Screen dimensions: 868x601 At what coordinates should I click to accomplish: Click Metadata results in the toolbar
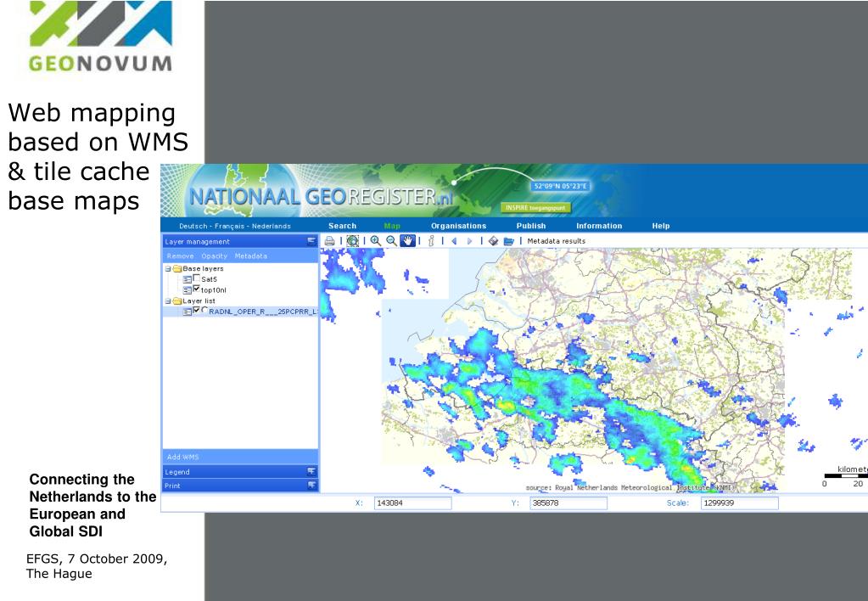[x=557, y=241]
